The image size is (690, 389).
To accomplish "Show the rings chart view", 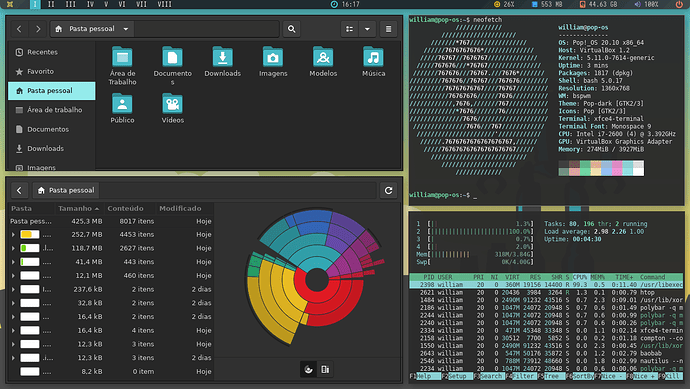I will tap(308, 370).
